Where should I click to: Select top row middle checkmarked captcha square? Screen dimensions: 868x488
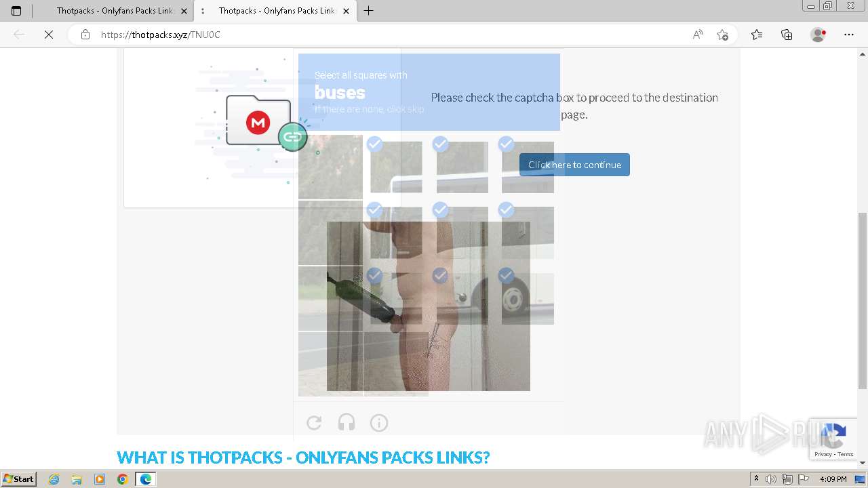(462, 167)
